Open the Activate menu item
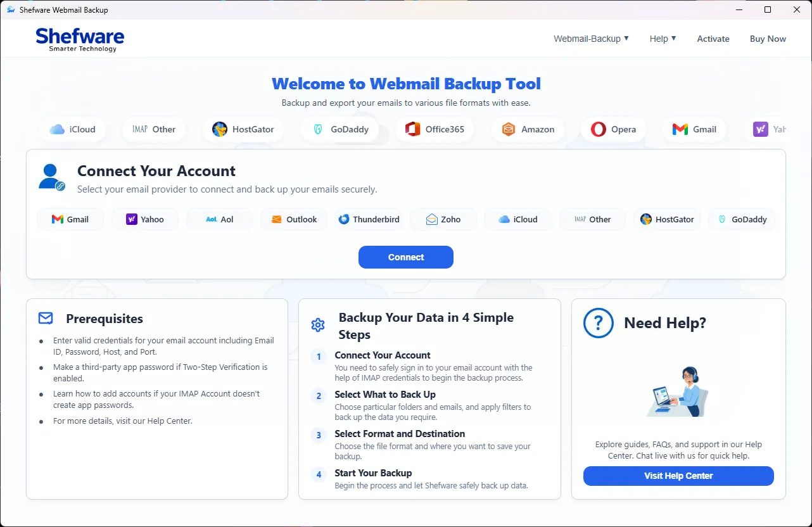The height and width of the screenshot is (527, 812). point(713,39)
